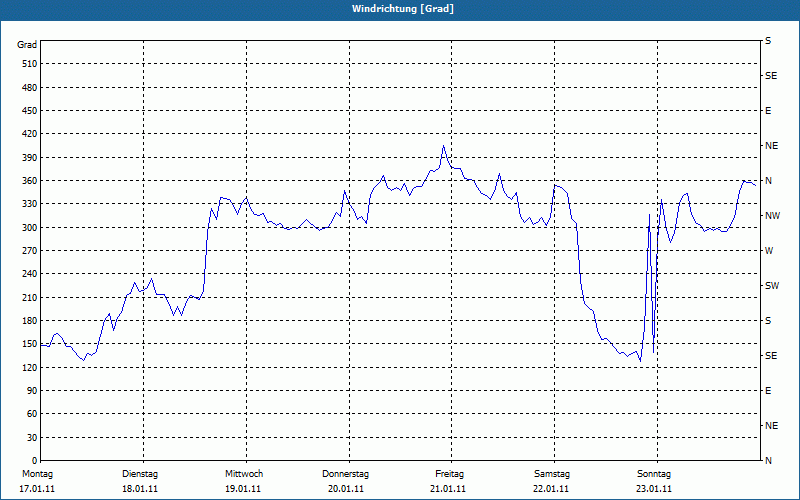Screen dimensions: 800x500
Task: Click the SE compass label at 120 level
Action: tap(771, 356)
